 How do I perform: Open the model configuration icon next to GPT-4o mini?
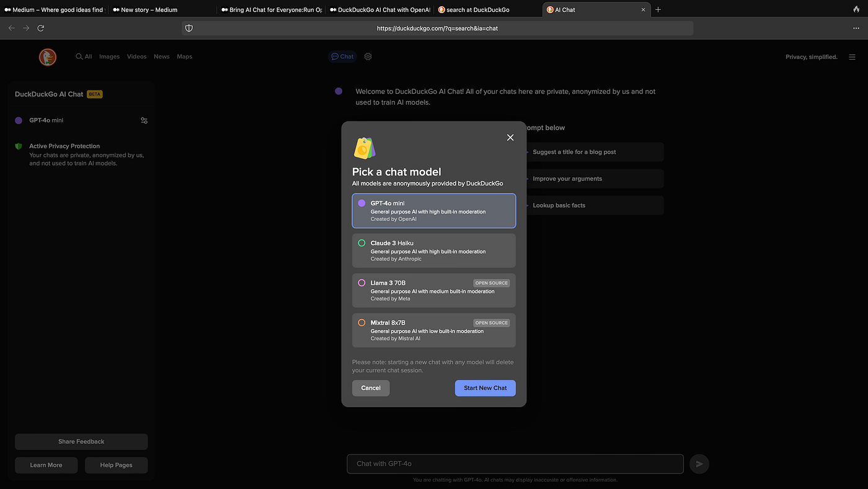144,120
